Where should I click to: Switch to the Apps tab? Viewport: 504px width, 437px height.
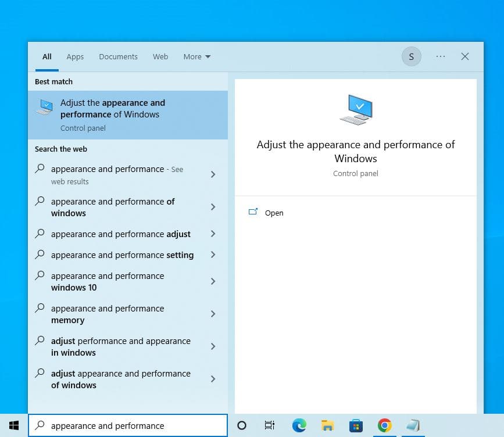point(75,56)
